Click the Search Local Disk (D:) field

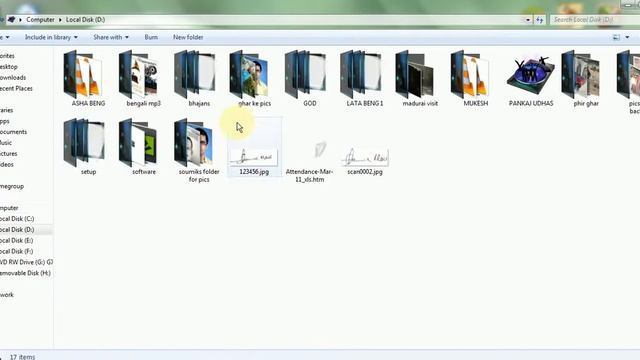(x=594, y=20)
